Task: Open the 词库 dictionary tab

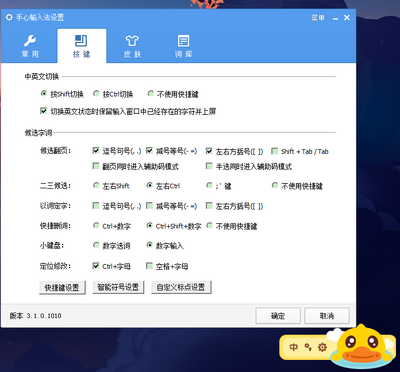Action: coord(183,46)
